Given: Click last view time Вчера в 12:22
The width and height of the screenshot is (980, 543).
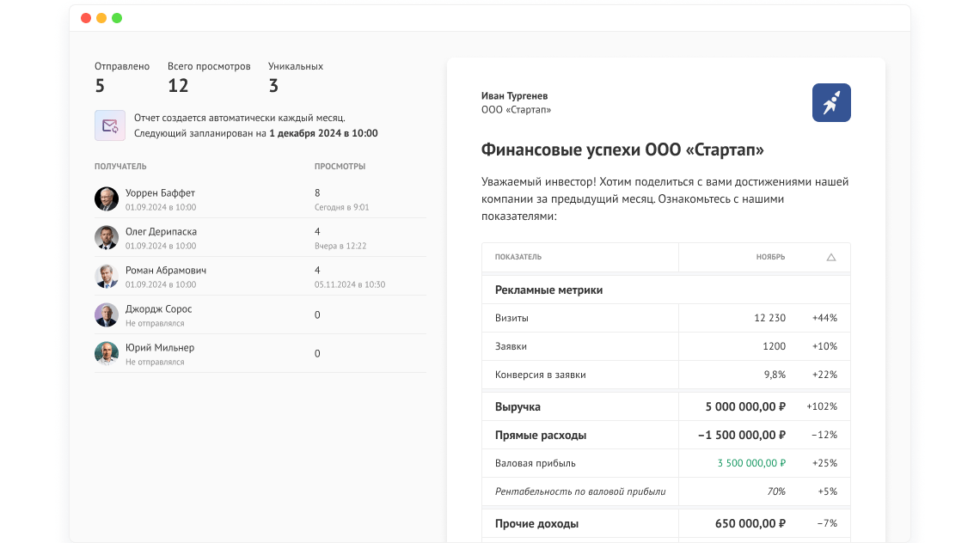Looking at the screenshot, I should (340, 247).
